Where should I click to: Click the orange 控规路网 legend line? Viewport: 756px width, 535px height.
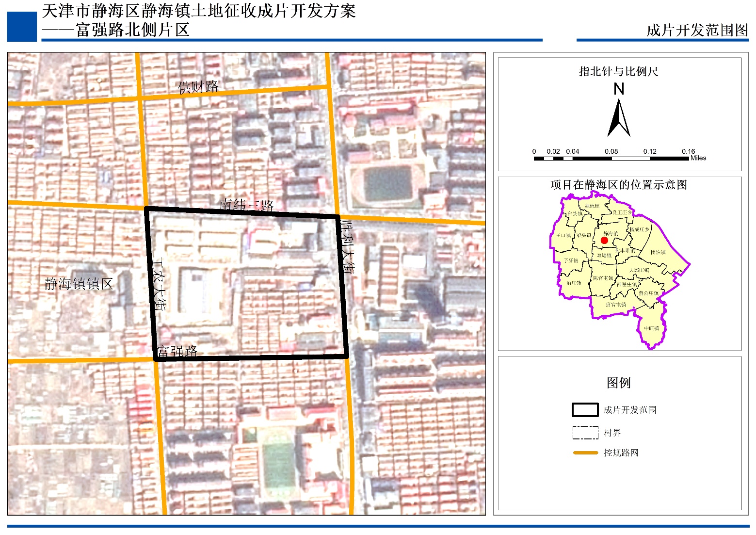tap(585, 453)
